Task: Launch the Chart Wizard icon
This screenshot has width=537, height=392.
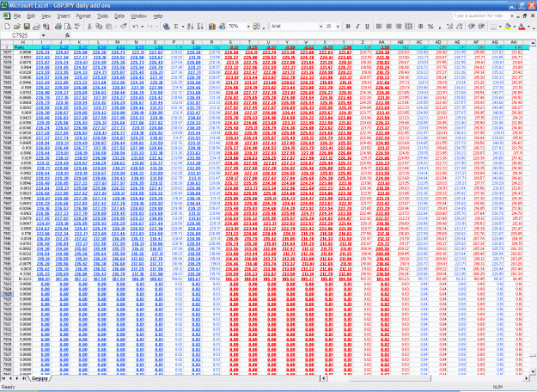Action: 212,27
